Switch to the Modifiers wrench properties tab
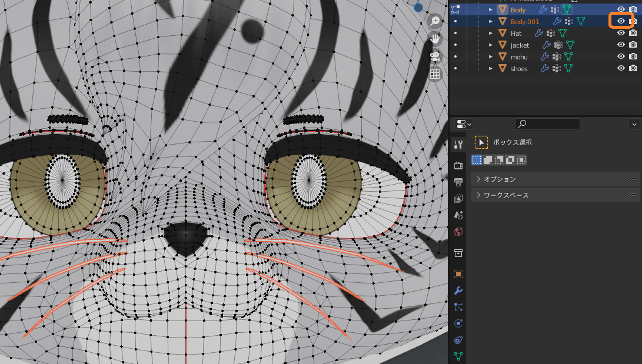Image resolution: width=642 pixels, height=364 pixels. [458, 290]
